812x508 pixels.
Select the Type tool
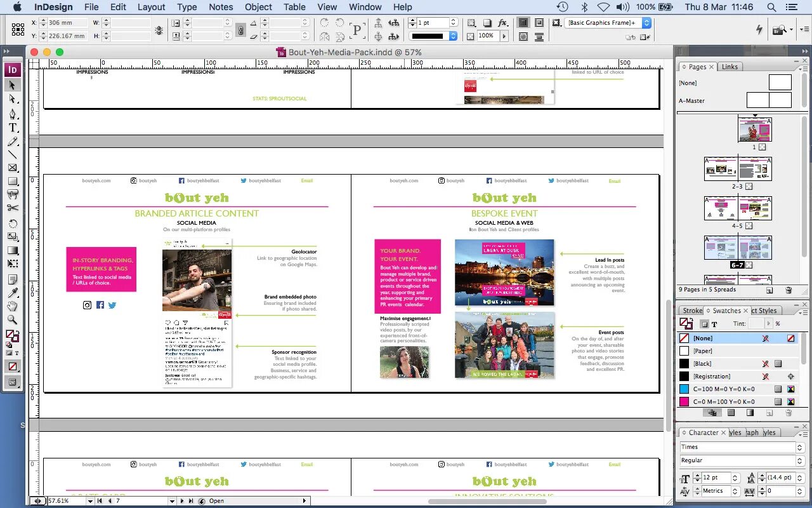[x=13, y=127]
